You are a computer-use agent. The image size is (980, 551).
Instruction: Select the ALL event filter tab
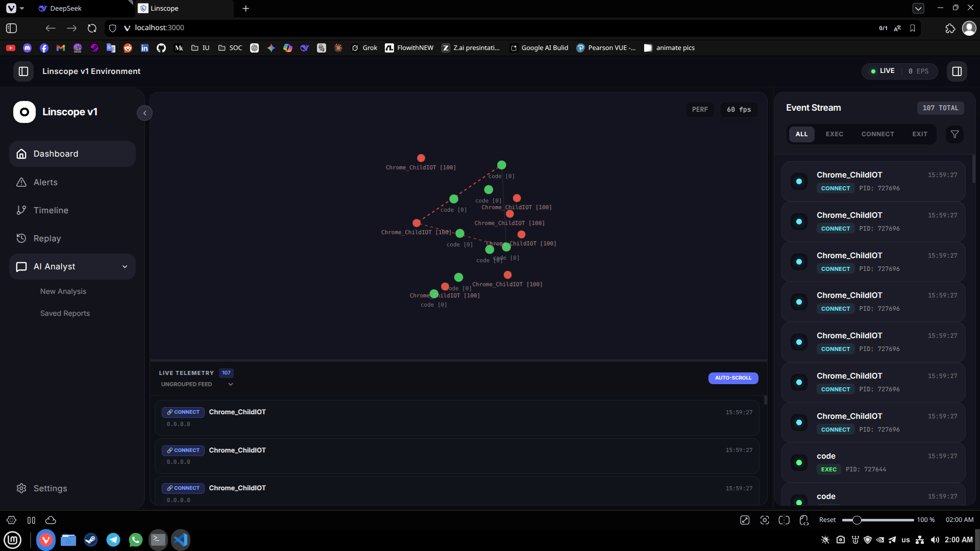tap(801, 134)
